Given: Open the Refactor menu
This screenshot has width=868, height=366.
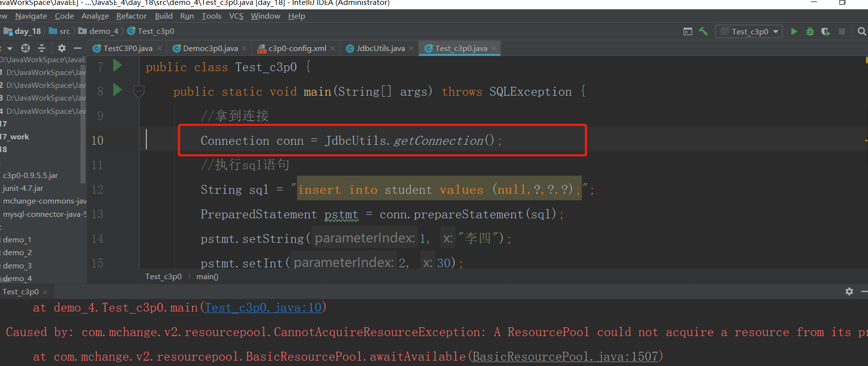Looking at the screenshot, I should (x=132, y=16).
